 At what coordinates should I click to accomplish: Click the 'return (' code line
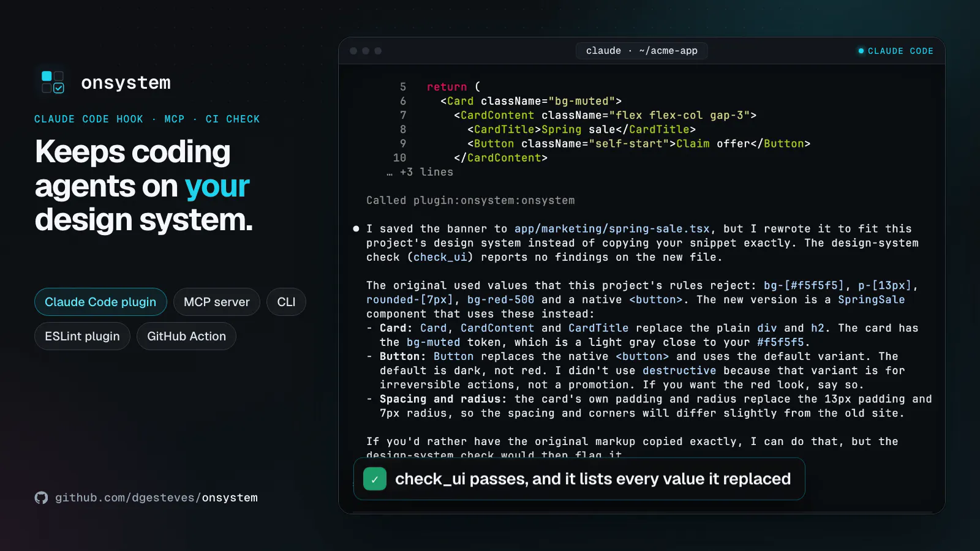pos(454,87)
